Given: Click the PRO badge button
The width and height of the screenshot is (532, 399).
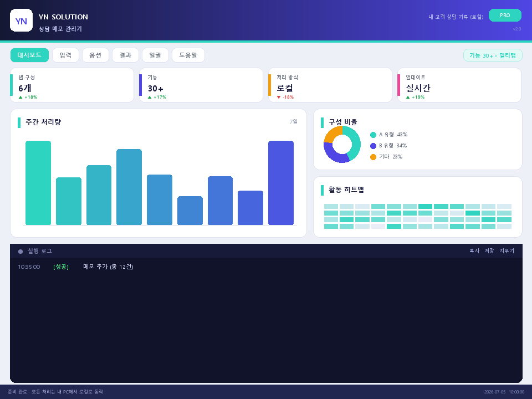Looking at the screenshot, I should (x=505, y=16).
